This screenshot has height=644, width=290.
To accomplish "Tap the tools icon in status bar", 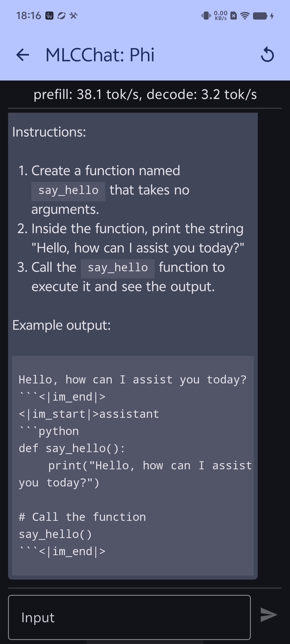I will [x=73, y=16].
